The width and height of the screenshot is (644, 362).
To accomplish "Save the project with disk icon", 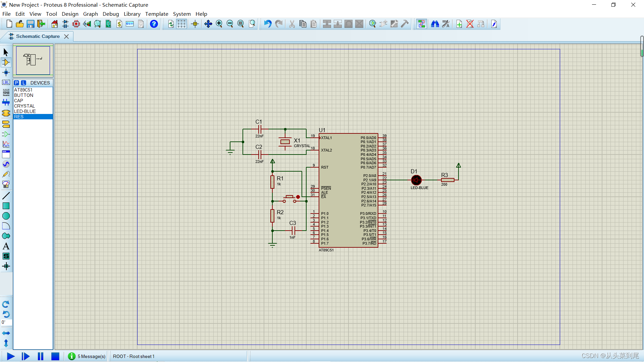I will click(31, 24).
